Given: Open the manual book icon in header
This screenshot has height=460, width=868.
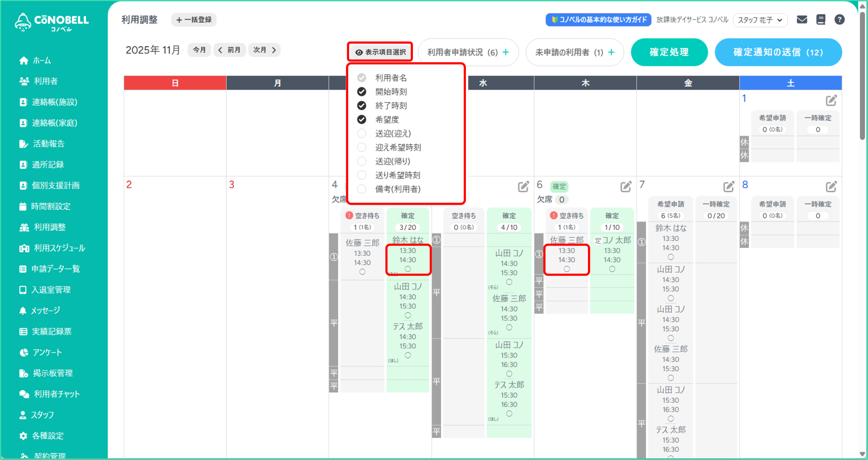Looking at the screenshot, I should click(x=821, y=20).
